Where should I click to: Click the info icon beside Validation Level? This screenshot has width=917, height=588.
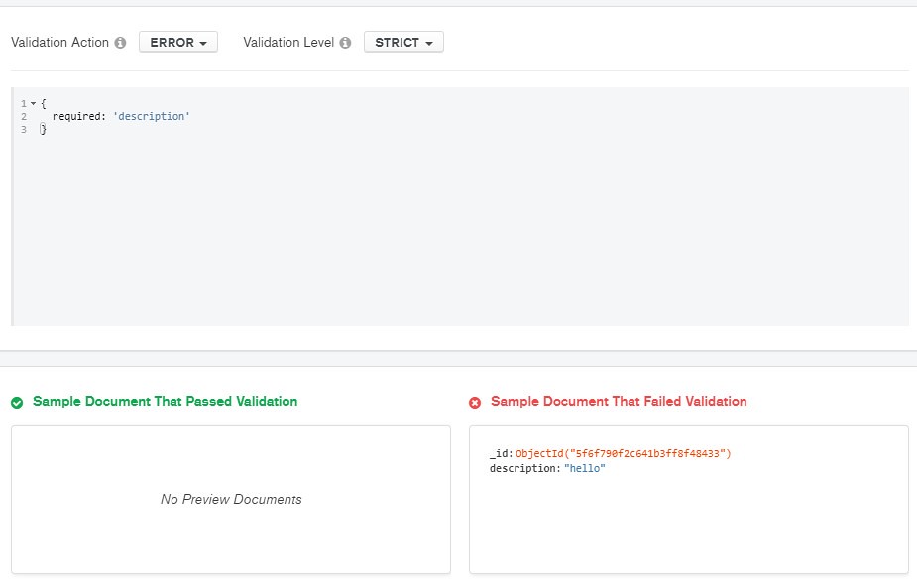[x=346, y=43]
